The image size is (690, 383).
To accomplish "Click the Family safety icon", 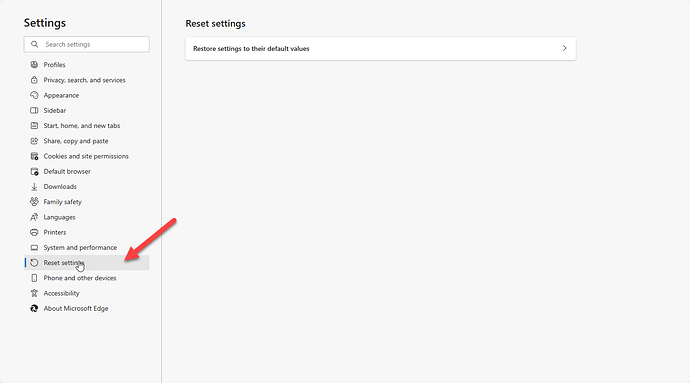I will tap(34, 202).
